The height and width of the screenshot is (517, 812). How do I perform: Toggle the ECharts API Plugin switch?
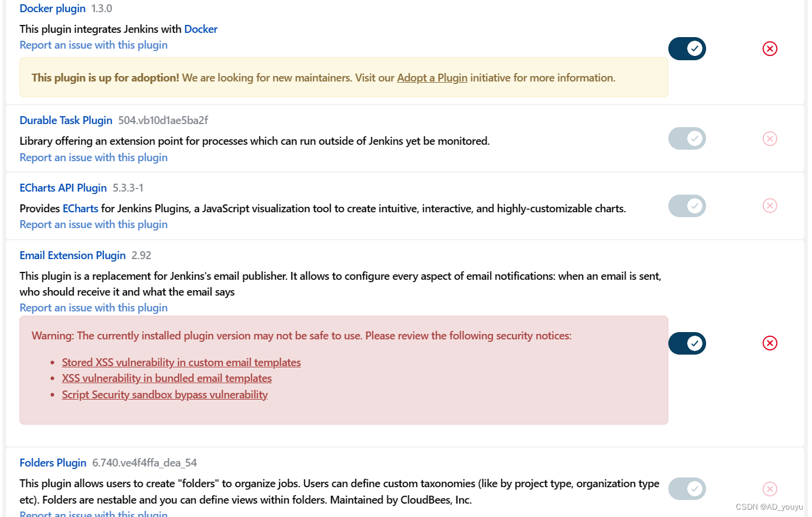687,206
